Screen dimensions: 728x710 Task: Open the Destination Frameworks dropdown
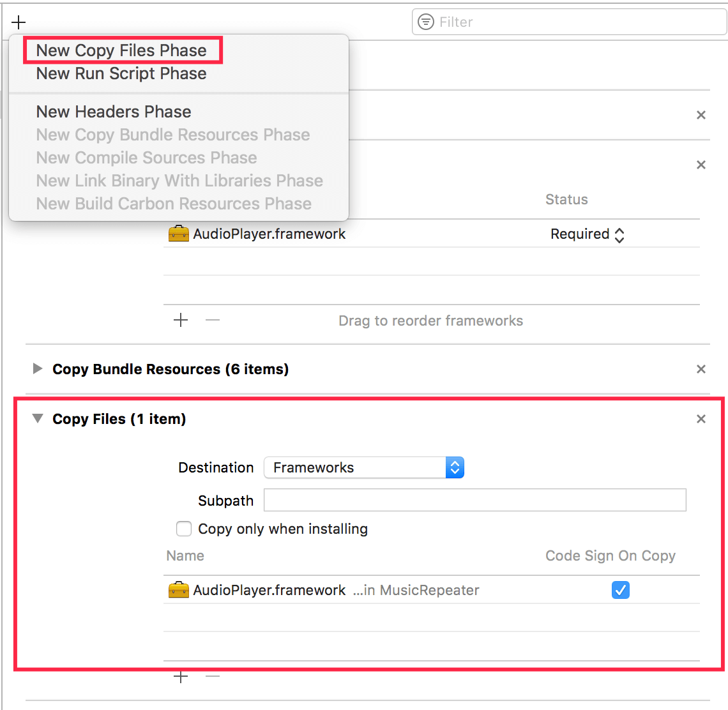[x=364, y=467]
